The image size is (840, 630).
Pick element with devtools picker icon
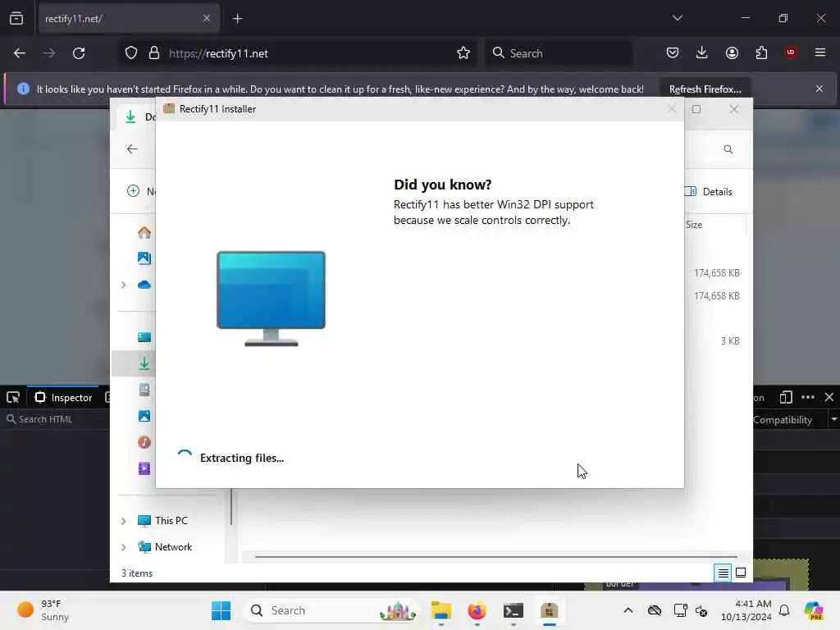click(13, 398)
